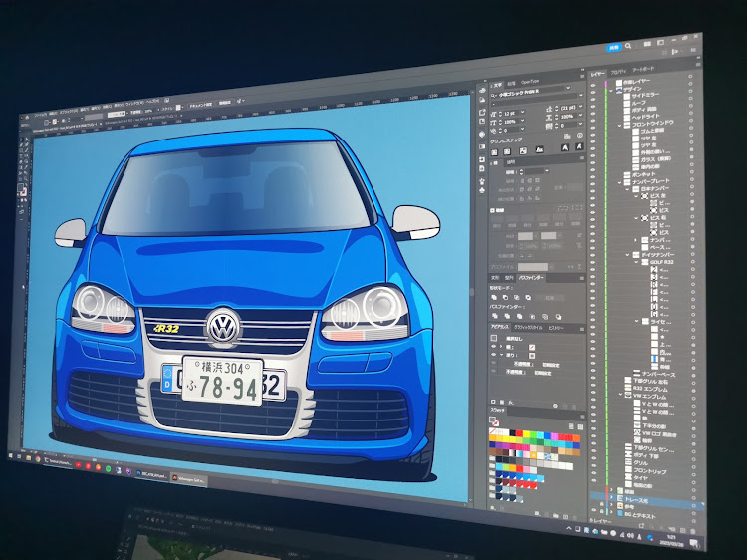Hide the GOLF R32 group
Image resolution: width=747 pixels, height=560 pixels.
pos(593,264)
